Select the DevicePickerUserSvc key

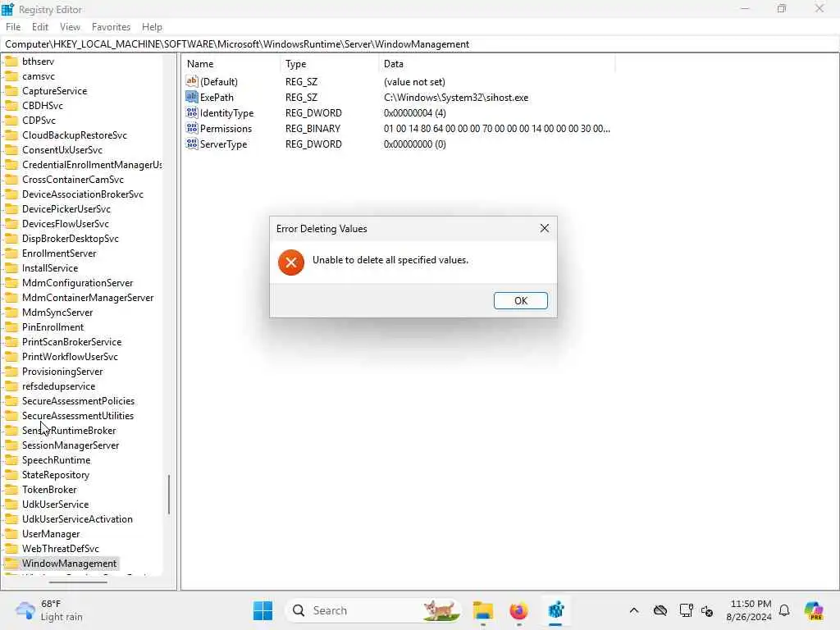[66, 209]
